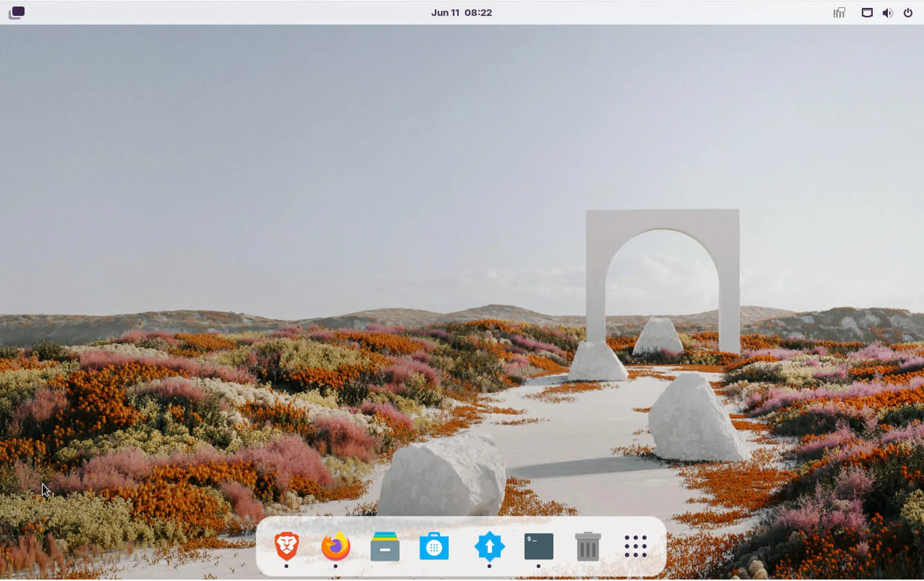Viewport: 924px width, 581px height.
Task: Click running indicator dot under Terminal
Action: [538, 566]
